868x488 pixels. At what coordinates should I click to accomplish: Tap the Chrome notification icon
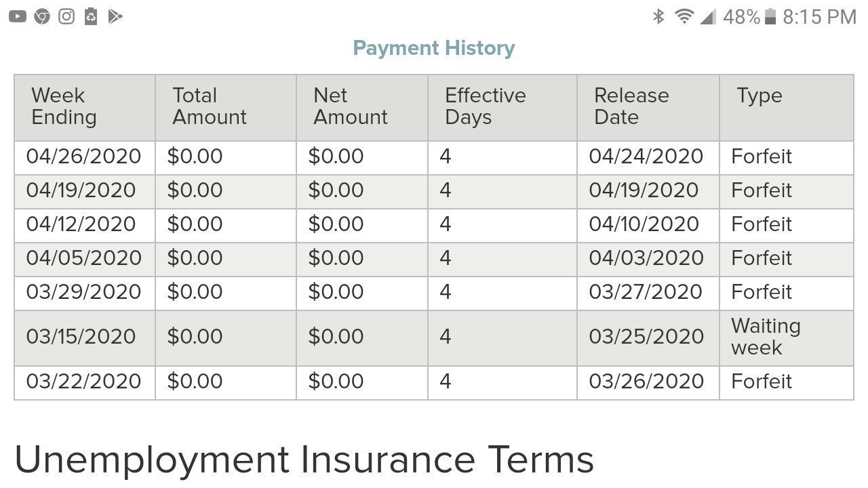coord(42,16)
